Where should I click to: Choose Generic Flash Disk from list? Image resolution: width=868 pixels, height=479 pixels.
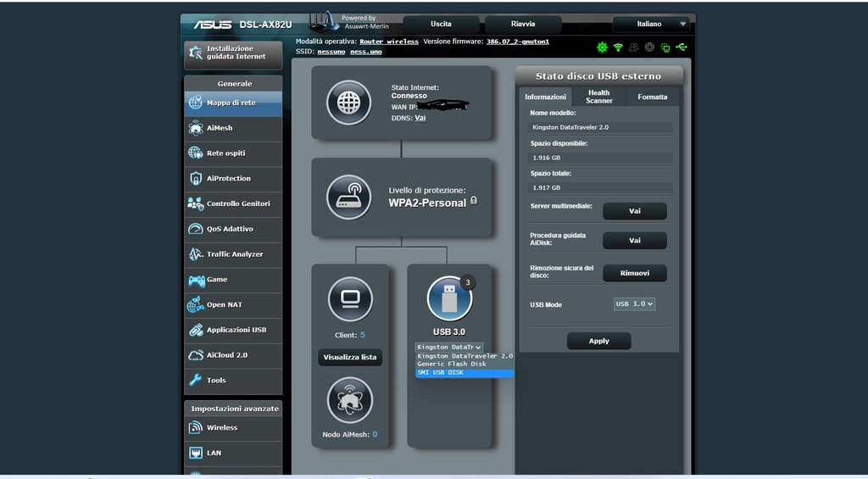point(465,364)
